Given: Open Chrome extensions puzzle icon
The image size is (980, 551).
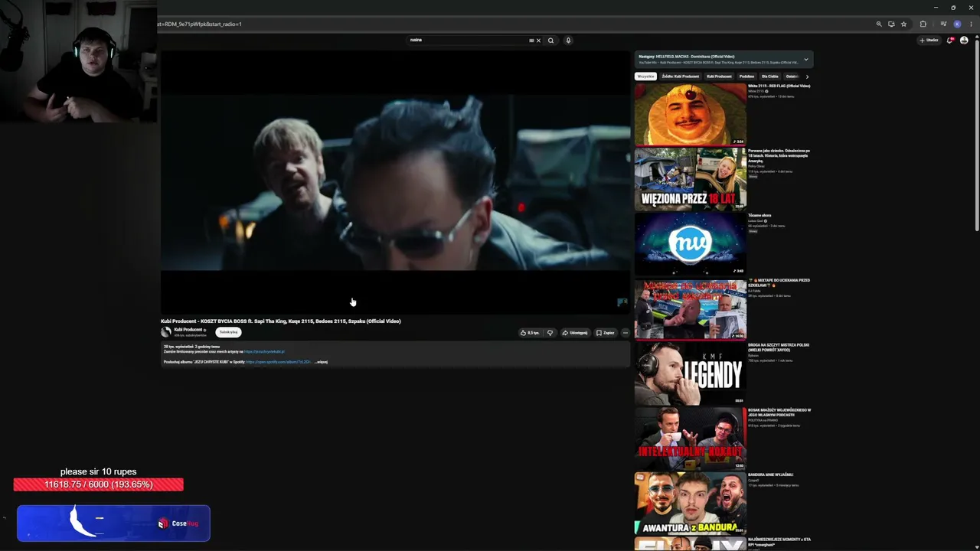Looking at the screenshot, I should [x=923, y=24].
